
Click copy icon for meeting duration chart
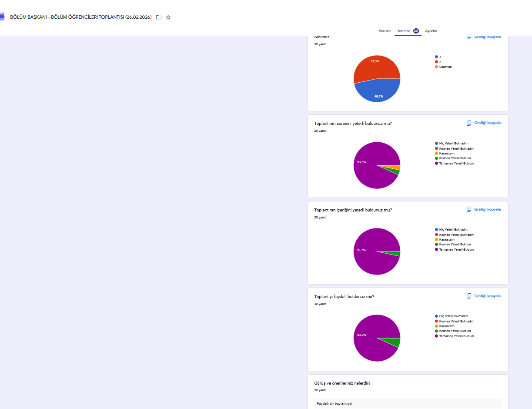click(469, 123)
